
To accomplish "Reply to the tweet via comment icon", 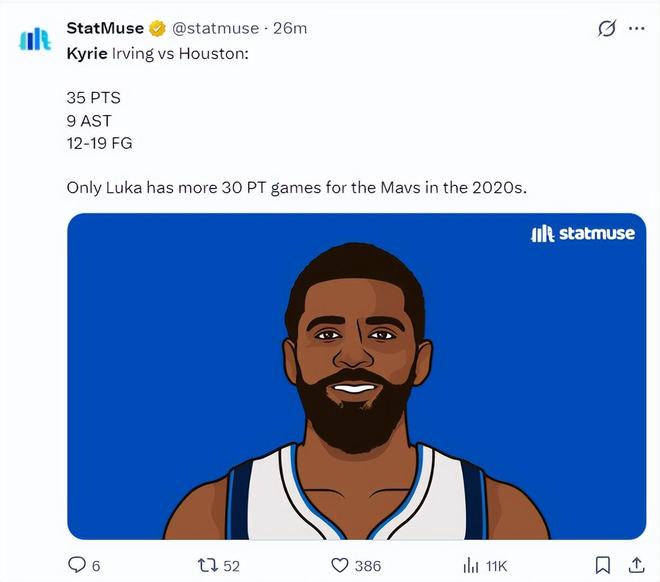I will coord(77,565).
